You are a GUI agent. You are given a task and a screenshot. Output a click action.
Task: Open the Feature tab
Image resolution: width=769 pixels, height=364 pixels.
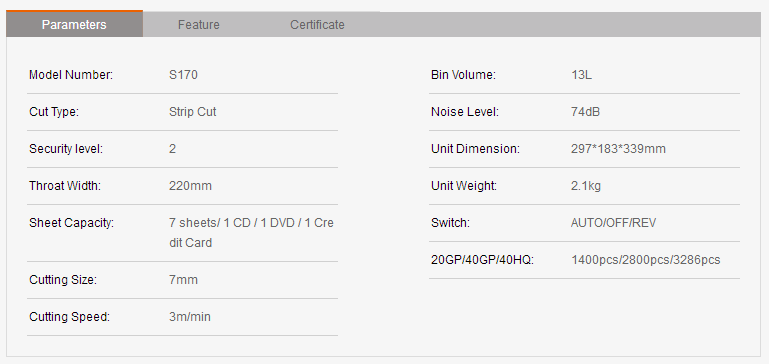coord(199,25)
